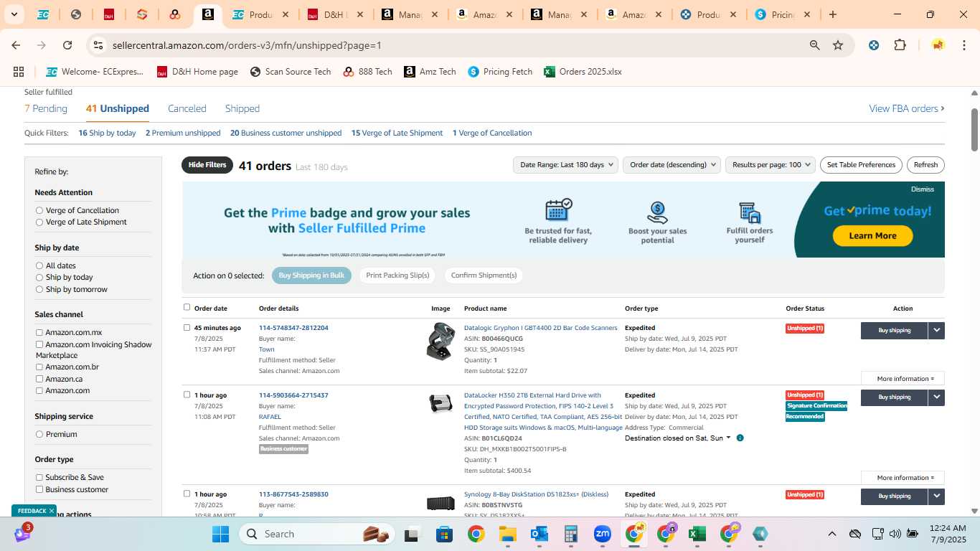Open the Pricing Fetch bookmark
This screenshot has width=980, height=551.
point(500,72)
